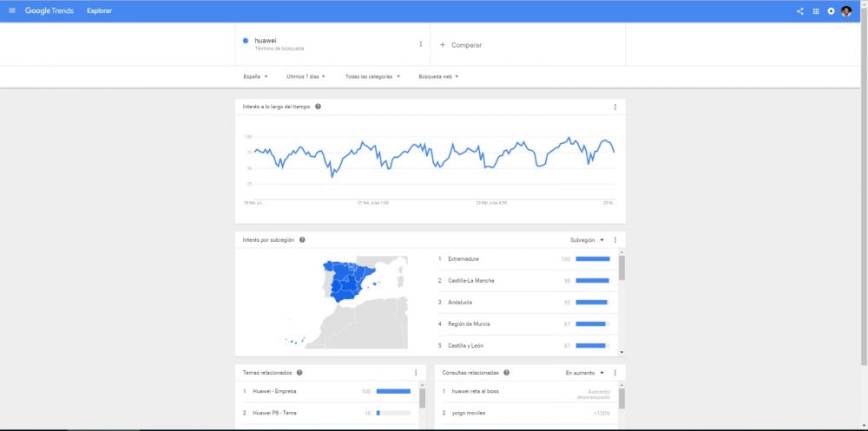The width and height of the screenshot is (868, 431).
Task: Open the hamburger main menu
Action: coord(12,11)
